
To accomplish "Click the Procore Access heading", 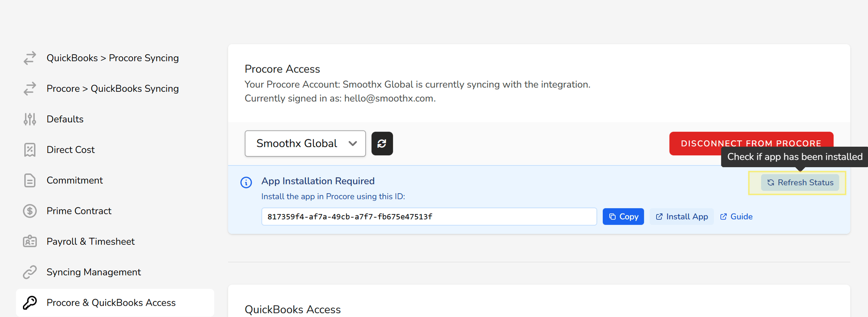I will point(282,69).
